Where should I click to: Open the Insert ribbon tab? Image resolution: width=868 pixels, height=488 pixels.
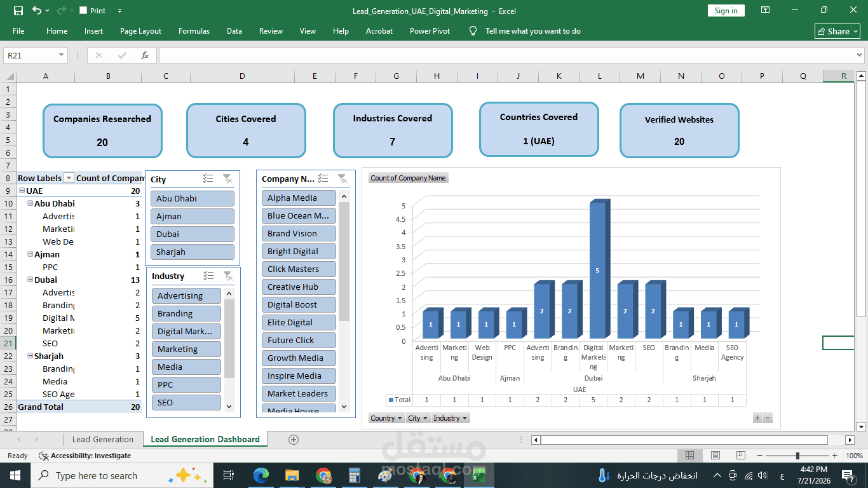[93, 31]
